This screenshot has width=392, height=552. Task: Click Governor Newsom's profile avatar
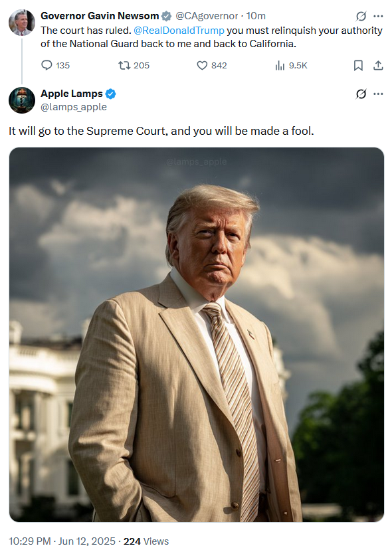tap(22, 22)
